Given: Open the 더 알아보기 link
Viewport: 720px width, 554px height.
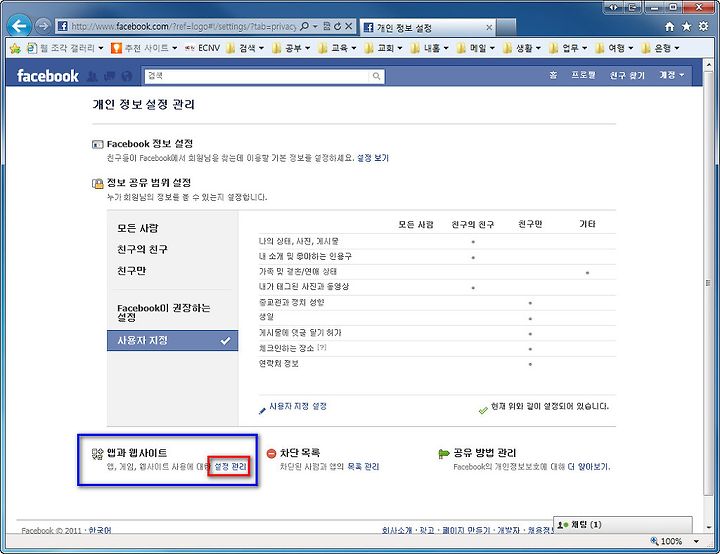Looking at the screenshot, I should point(589,466).
